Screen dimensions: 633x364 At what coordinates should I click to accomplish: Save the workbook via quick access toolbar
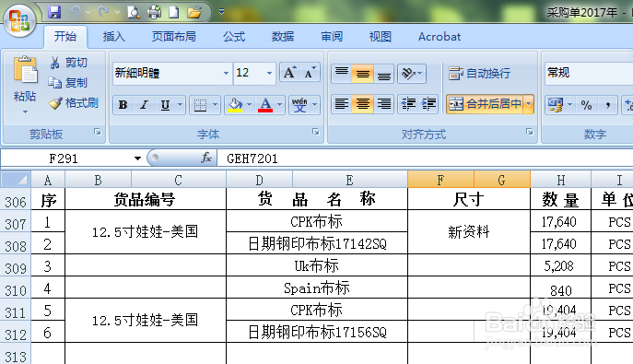pos(54,12)
